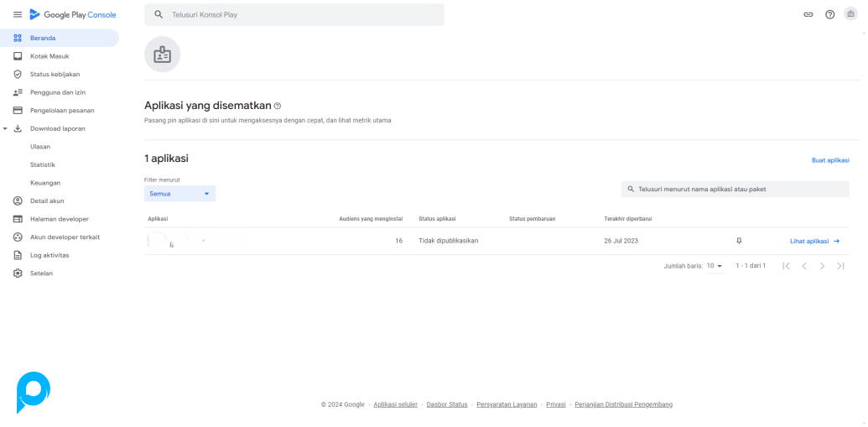The height and width of the screenshot is (427, 868).
Task: Click the Beranda dashboard icon
Action: click(18, 39)
